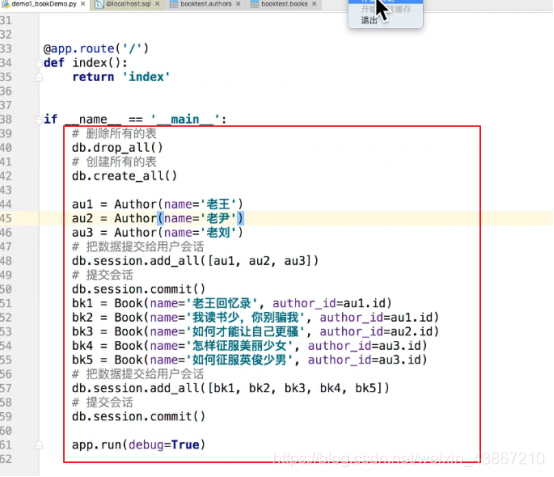Collapse the def index() fold marker

(x=38, y=63)
